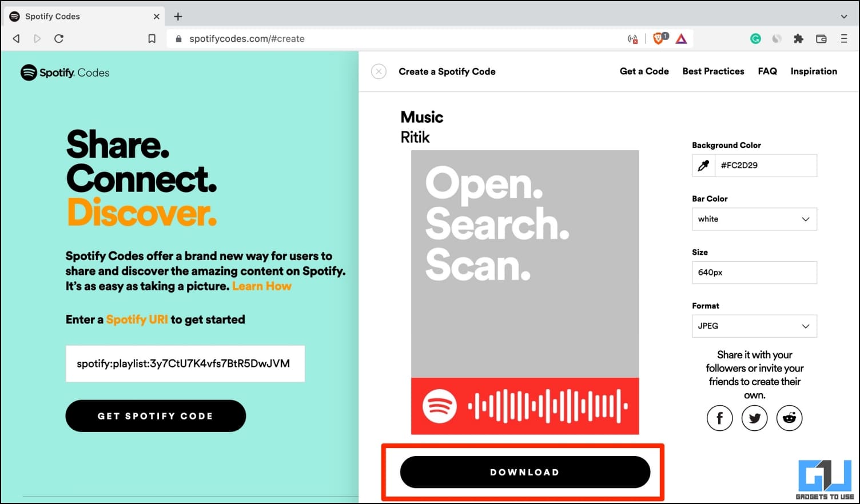The height and width of the screenshot is (504, 860).
Task: Bookmark this page with the bookmark icon
Action: [x=152, y=38]
